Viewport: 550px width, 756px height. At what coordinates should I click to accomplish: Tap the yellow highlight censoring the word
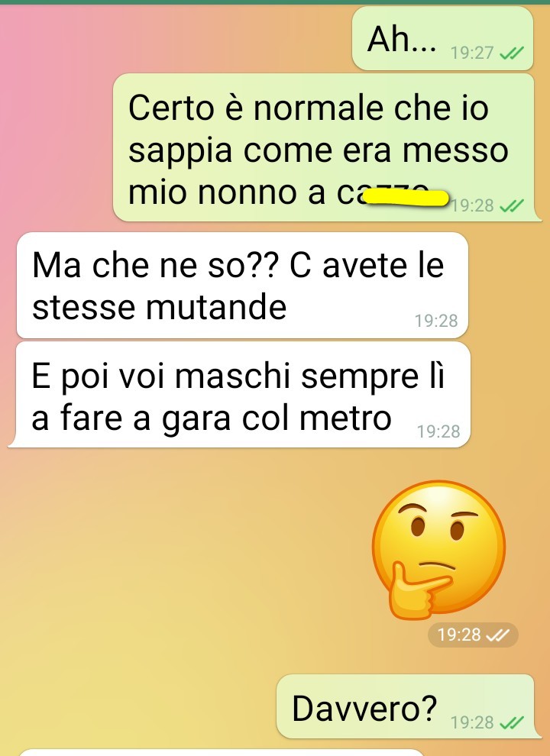point(406,198)
